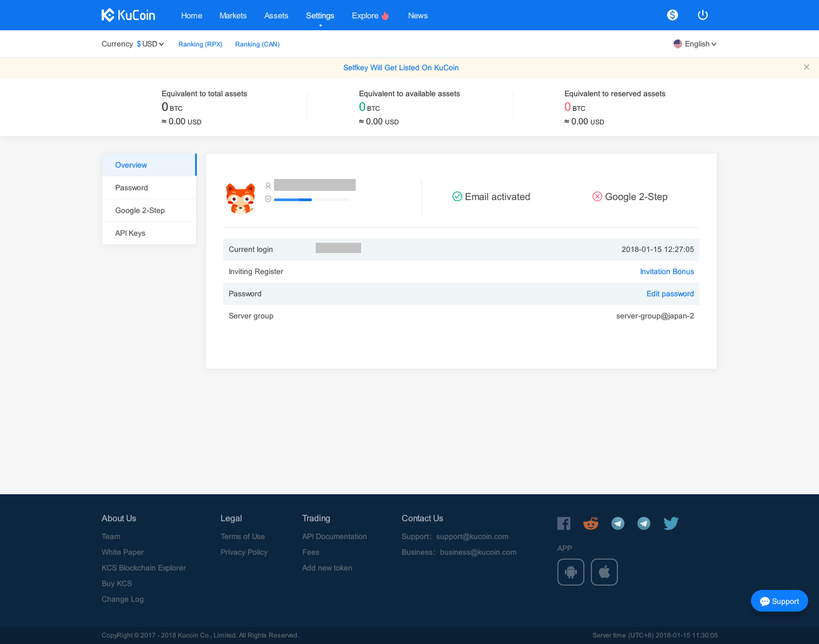The width and height of the screenshot is (819, 644).
Task: Close the Selfkey announcement banner
Action: pos(807,67)
